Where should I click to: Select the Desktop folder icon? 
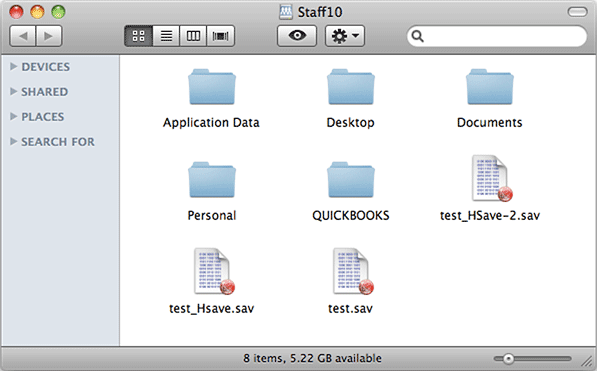point(351,87)
